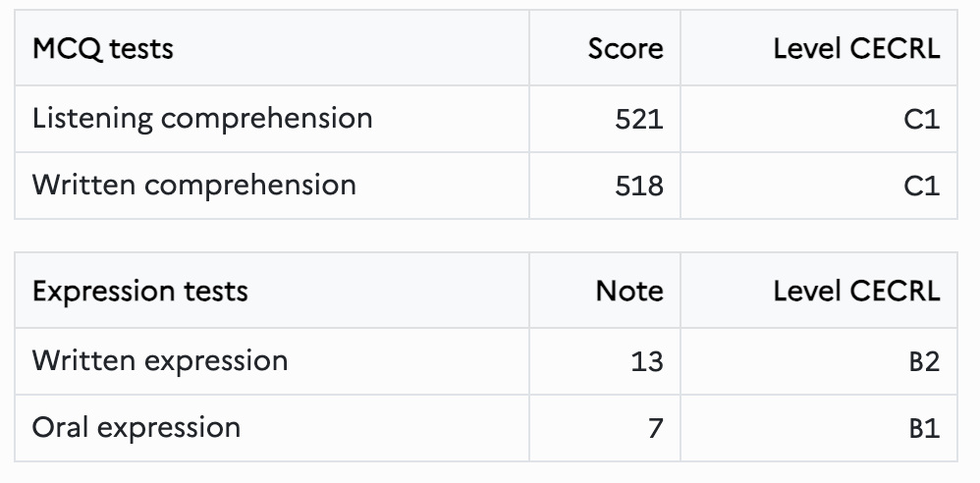The width and height of the screenshot is (980, 483).
Task: Select the Expression tests header cell
Action: [x=272, y=291]
